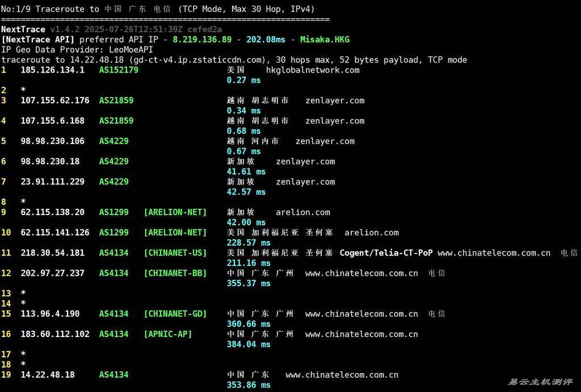Select IP 23.91.111.229 on hop 7
The height and width of the screenshot is (392, 581).
tap(53, 182)
